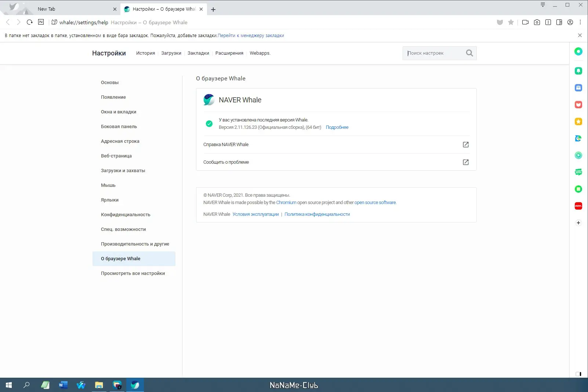Open the Адресная строка section
Viewport: 588px width, 392px height.
tap(134, 141)
